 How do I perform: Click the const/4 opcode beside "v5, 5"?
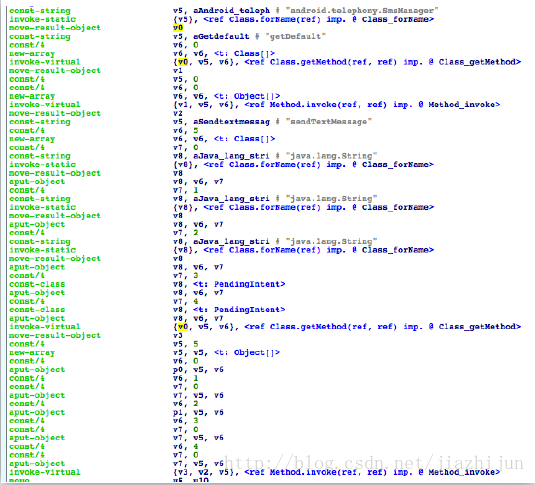point(27,344)
